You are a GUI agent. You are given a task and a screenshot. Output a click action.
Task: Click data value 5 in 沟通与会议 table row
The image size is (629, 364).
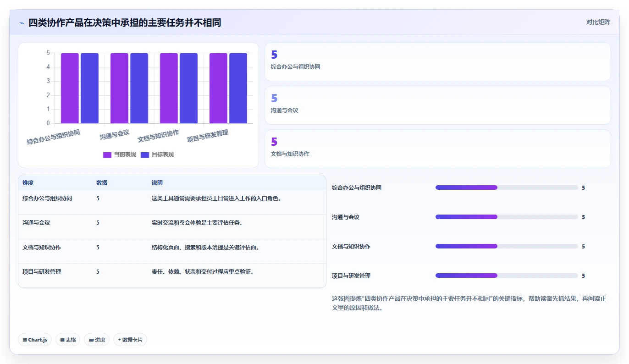click(x=98, y=223)
